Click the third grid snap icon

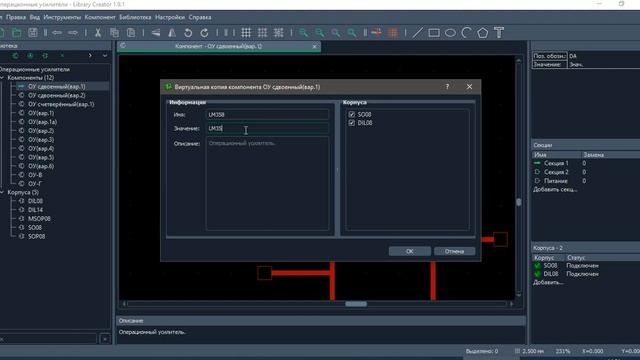click(278, 33)
